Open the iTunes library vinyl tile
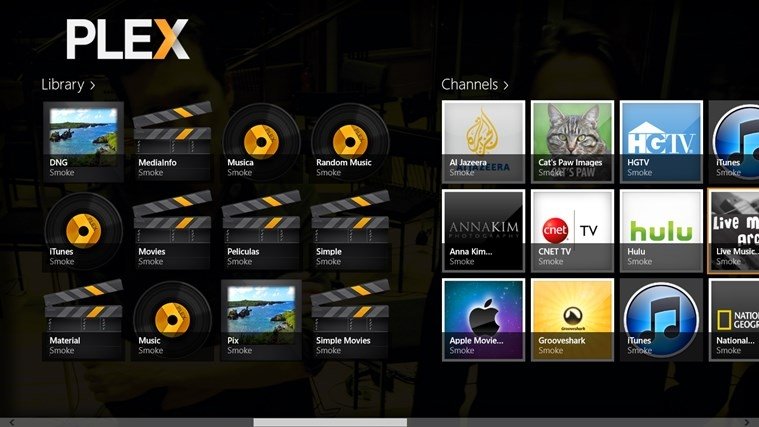759x427 pixels. pyautogui.click(x=83, y=231)
